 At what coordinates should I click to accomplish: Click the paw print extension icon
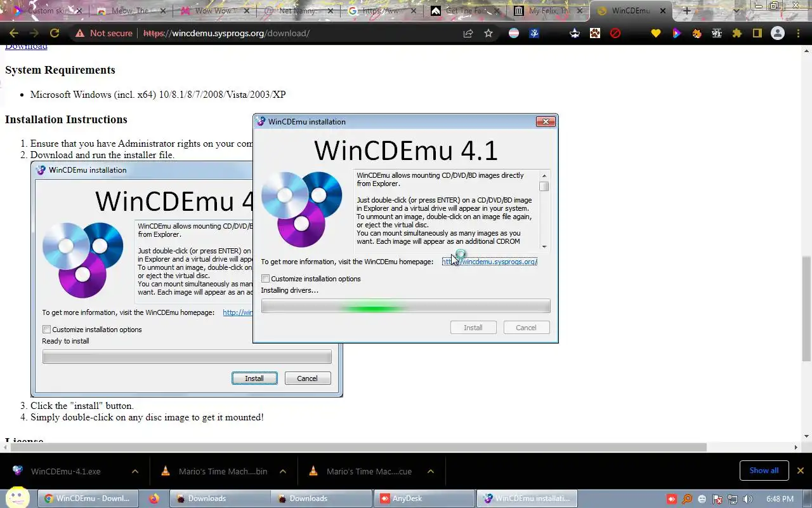click(595, 33)
